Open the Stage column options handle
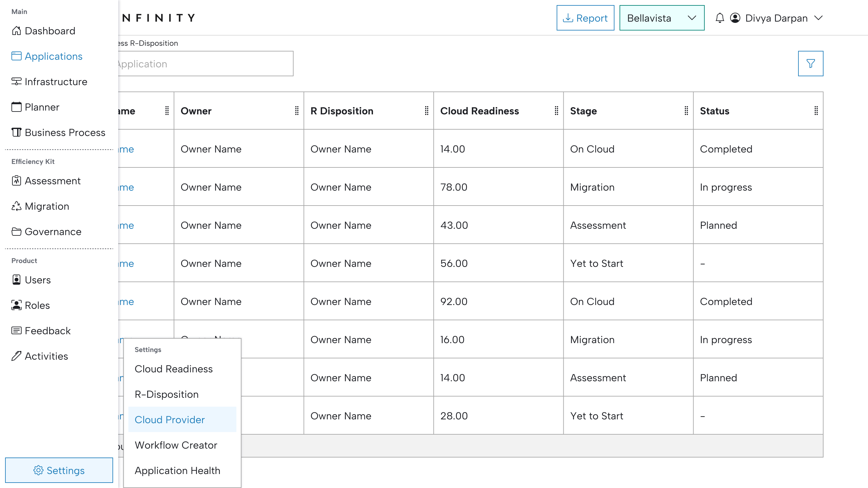Viewport: 868px width, 488px height. coord(686,111)
